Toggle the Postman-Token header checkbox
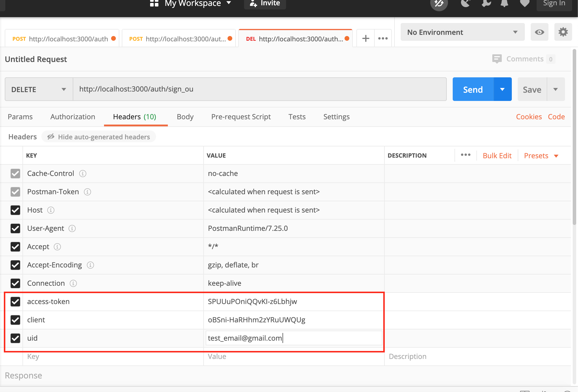This screenshot has width=578, height=392. tap(15, 192)
